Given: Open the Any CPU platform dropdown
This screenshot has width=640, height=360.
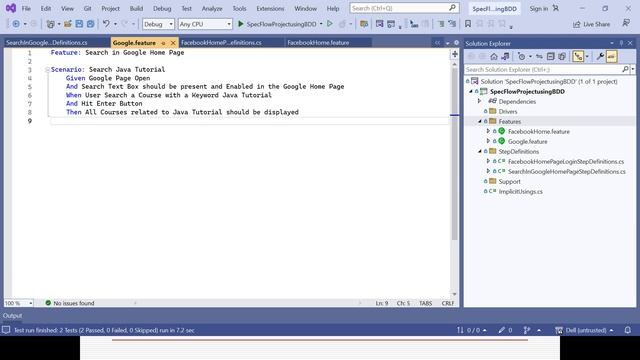Looking at the screenshot, I should (x=205, y=24).
